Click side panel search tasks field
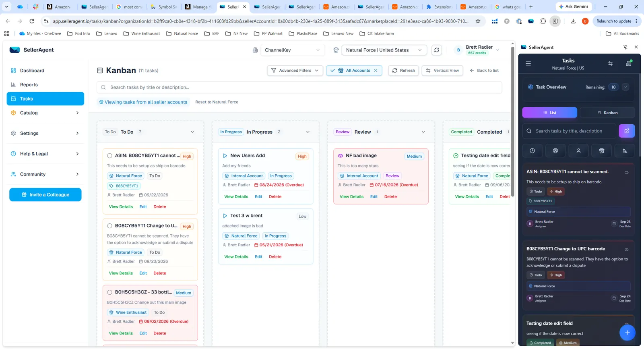The width and height of the screenshot is (644, 349). click(x=569, y=131)
